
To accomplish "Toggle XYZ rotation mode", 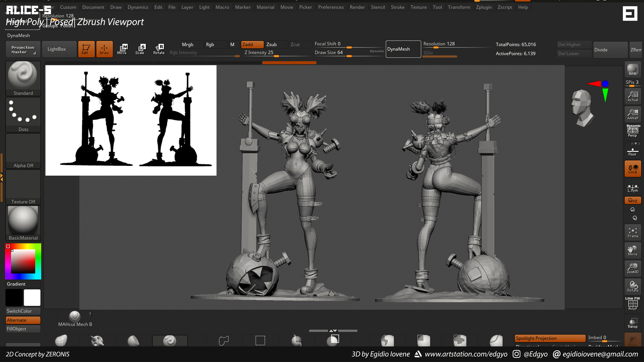I will 632,200.
